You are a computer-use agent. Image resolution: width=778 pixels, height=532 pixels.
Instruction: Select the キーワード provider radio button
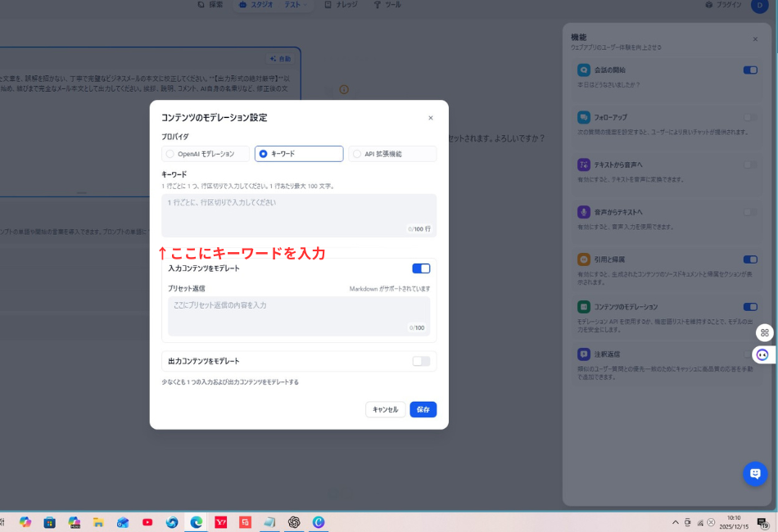[x=263, y=154]
